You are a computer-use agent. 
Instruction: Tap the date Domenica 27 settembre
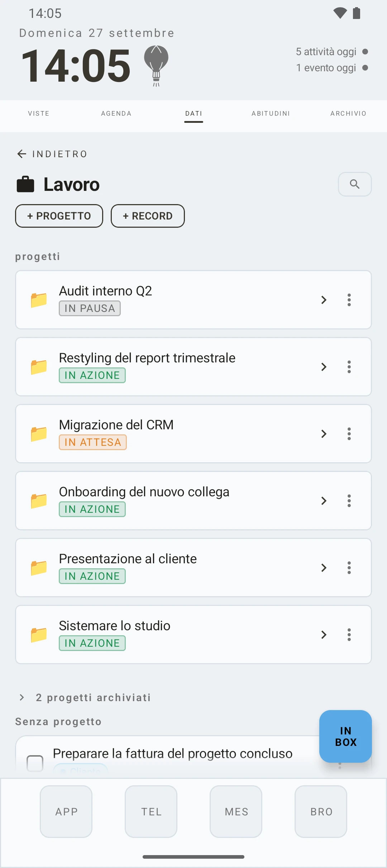coord(97,33)
